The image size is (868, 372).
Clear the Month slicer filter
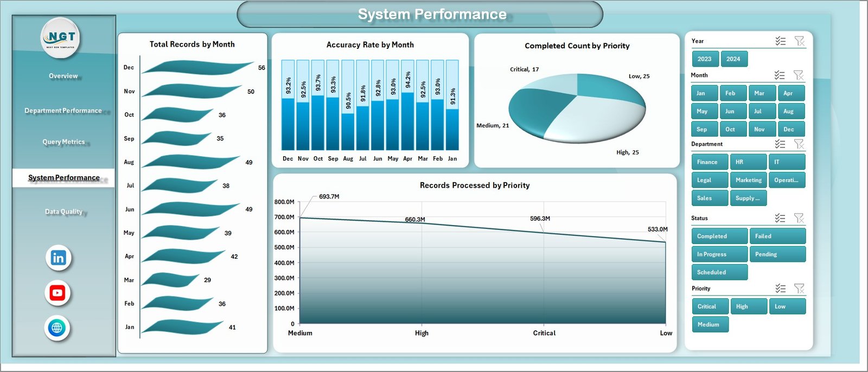(x=799, y=75)
